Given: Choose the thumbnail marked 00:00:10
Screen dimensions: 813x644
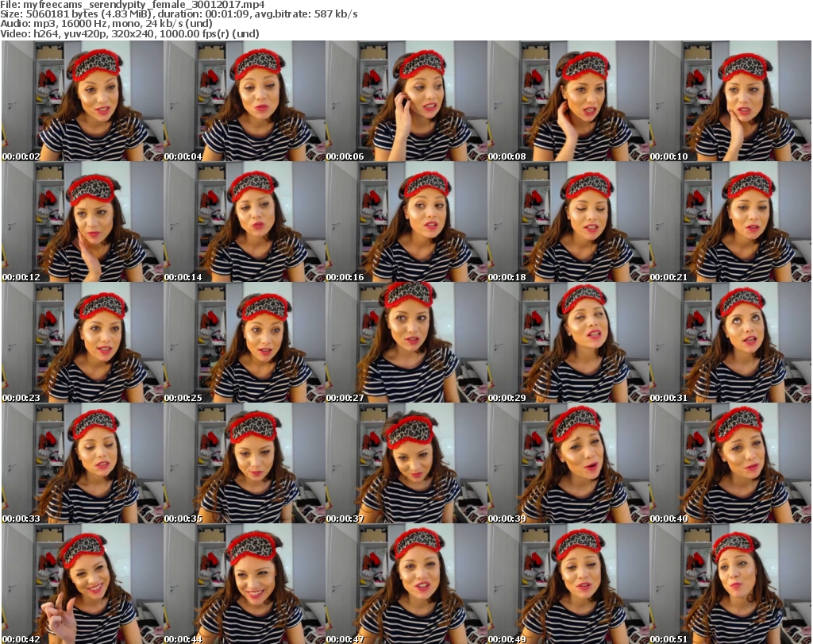Looking at the screenshot, I should [730, 101].
